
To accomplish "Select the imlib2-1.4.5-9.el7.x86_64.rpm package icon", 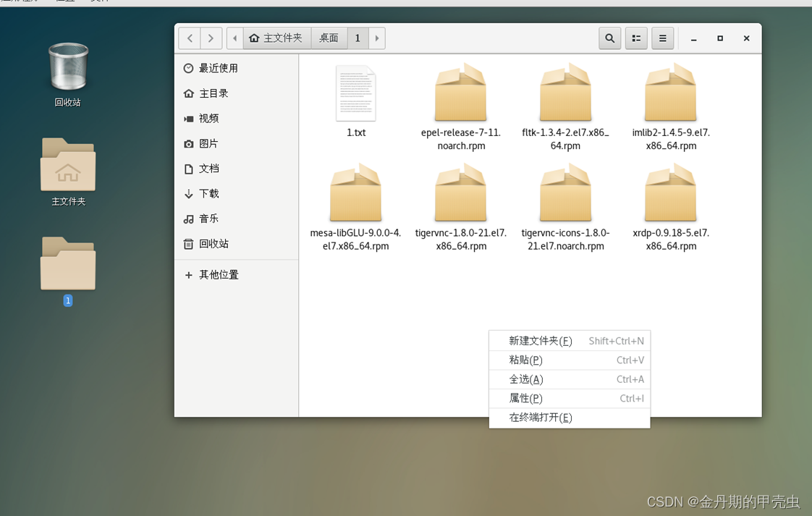I will click(x=671, y=92).
